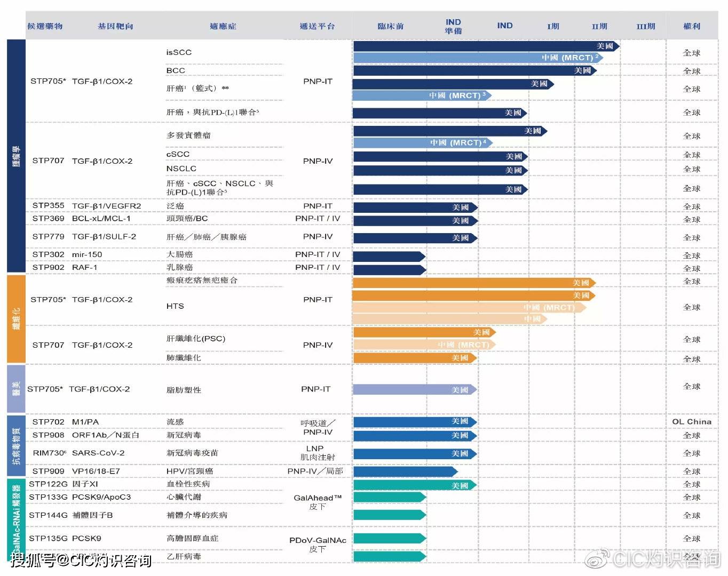
Task: Click the 瘢痕疙瘩無疤癒合 indication
Action: [x=202, y=280]
